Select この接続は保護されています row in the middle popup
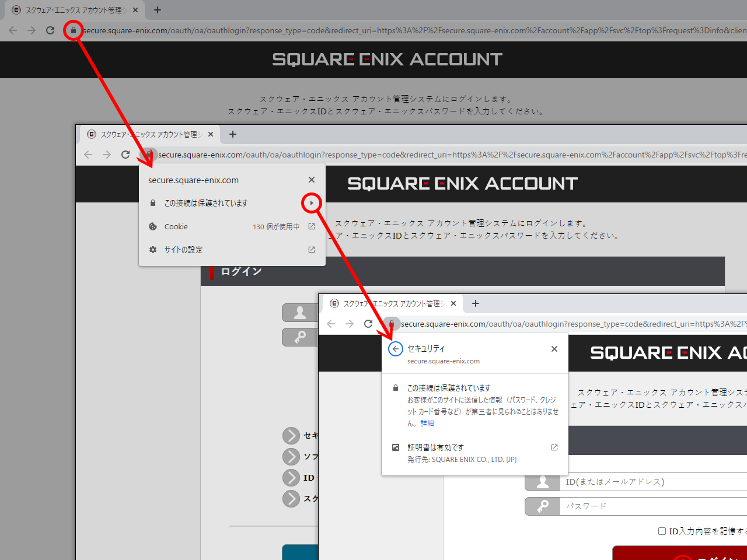The height and width of the screenshot is (560, 747). coord(232,203)
